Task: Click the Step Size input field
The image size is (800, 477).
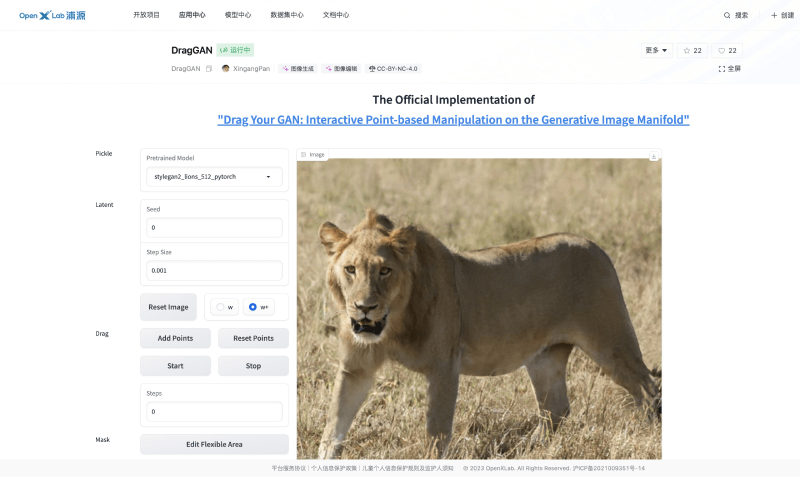Action: coord(214,271)
